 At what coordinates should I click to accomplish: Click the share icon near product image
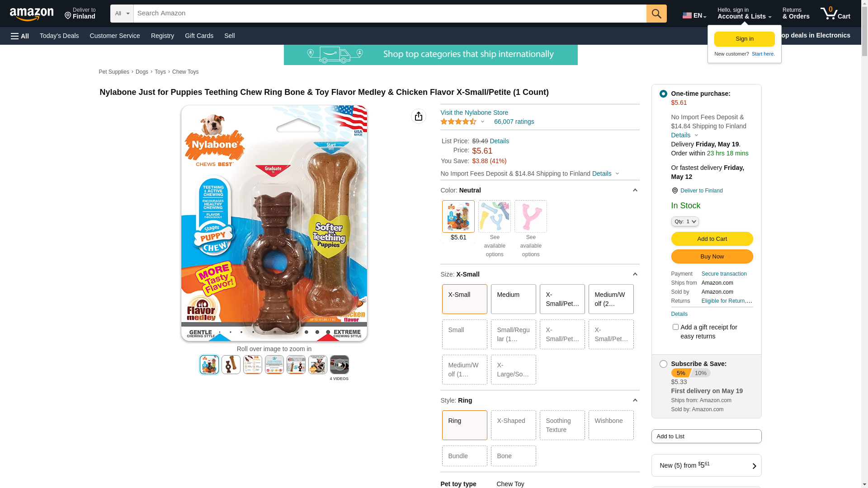point(419,116)
